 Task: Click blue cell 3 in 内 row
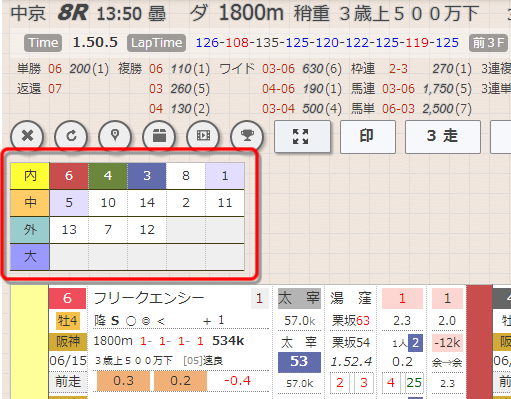point(147,176)
